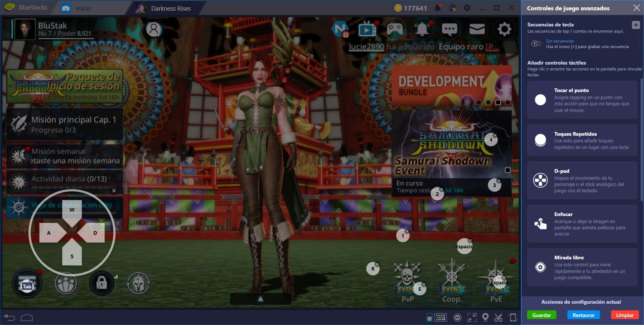This screenshot has height=325, width=644.
Task: Toggle fullscreen from bottom bar
Action: point(472,317)
